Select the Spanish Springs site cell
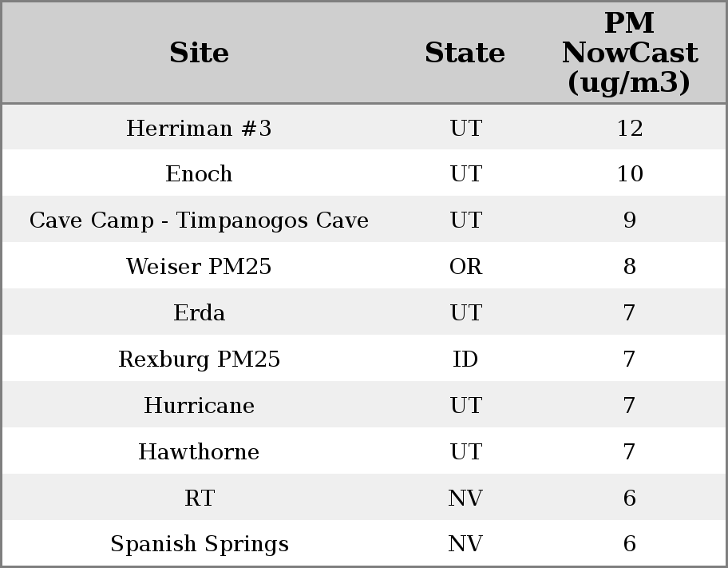728x568 pixels. (199, 544)
